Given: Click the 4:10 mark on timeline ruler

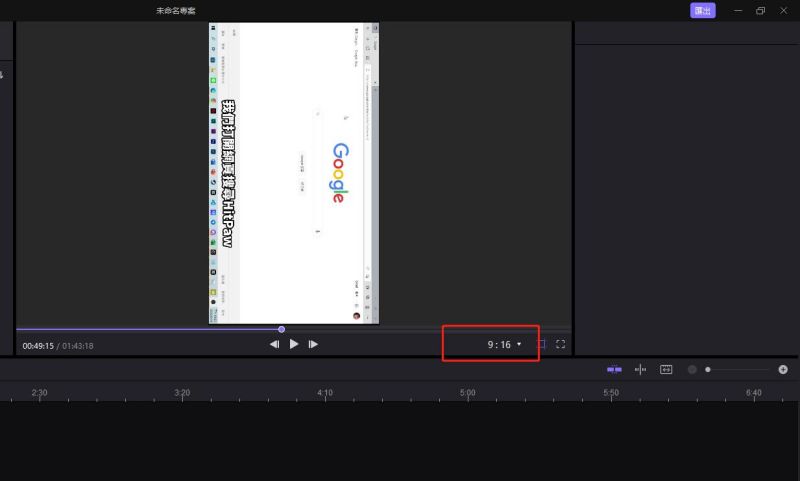Looking at the screenshot, I should point(325,393).
